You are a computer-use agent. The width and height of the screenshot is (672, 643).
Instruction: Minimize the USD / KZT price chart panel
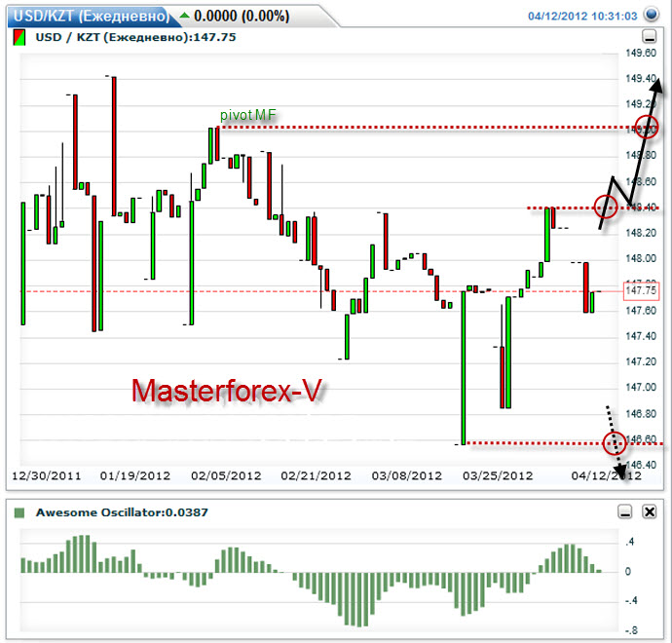click(x=650, y=37)
